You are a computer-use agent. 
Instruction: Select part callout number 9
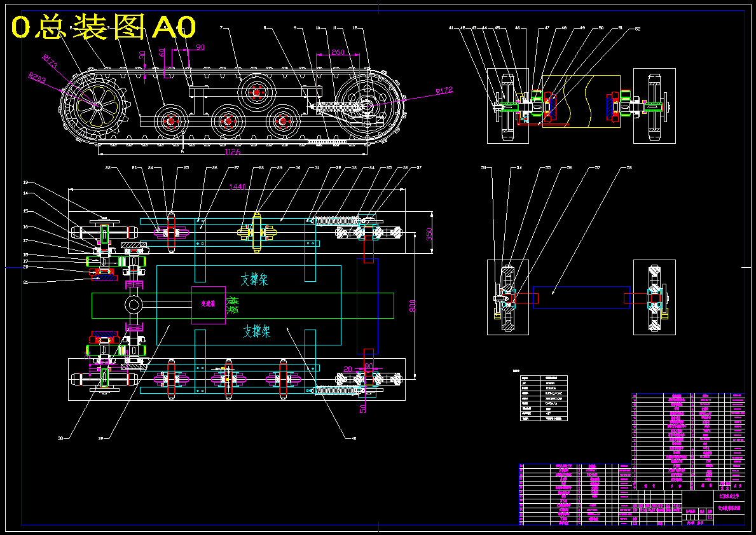[295, 28]
